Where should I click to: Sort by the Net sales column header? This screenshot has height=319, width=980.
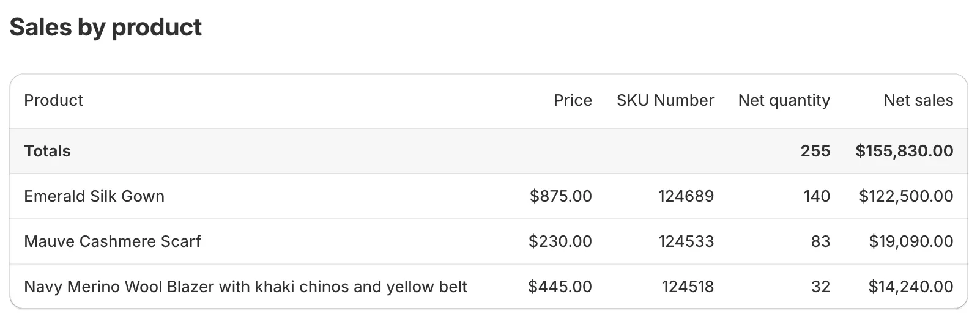pos(918,100)
